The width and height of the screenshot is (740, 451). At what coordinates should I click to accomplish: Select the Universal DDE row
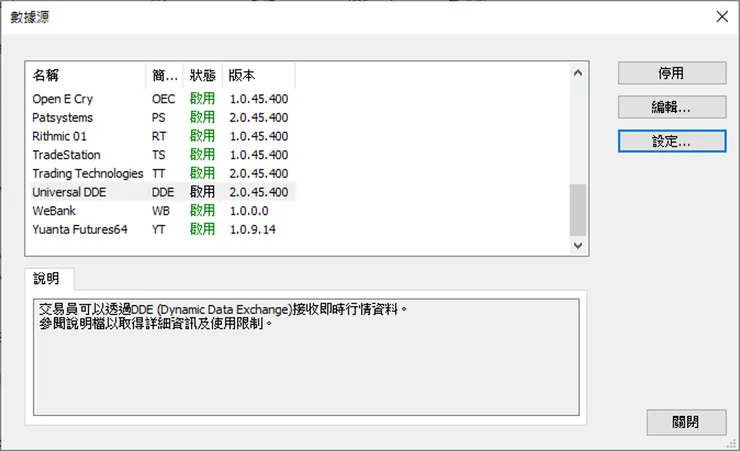(x=163, y=192)
